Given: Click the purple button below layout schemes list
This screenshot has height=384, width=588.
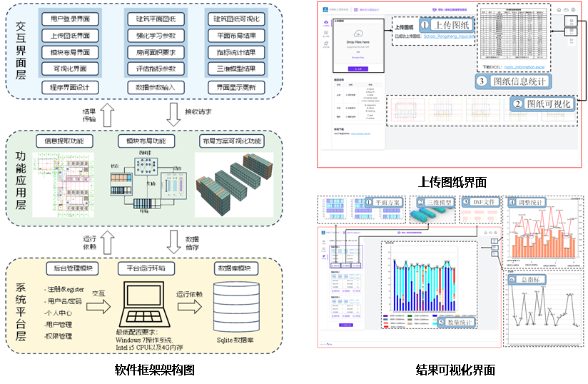Looking at the screenshot, I should point(345,323).
